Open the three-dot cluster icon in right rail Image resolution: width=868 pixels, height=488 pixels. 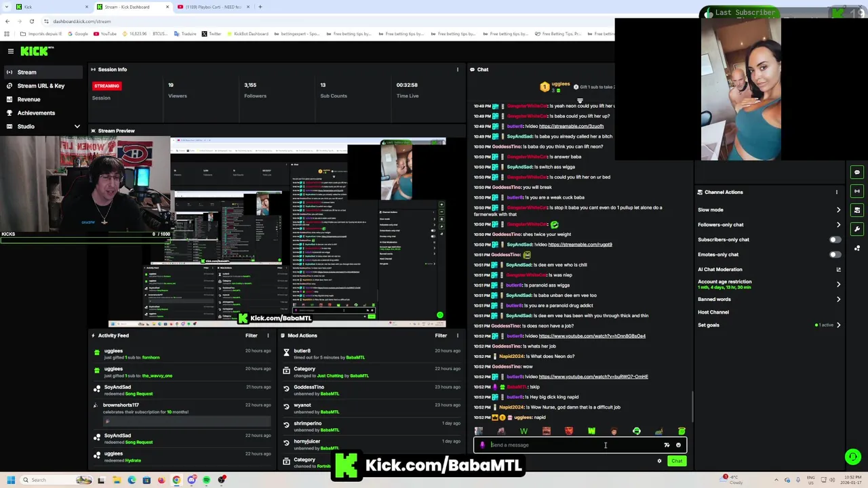tap(857, 248)
